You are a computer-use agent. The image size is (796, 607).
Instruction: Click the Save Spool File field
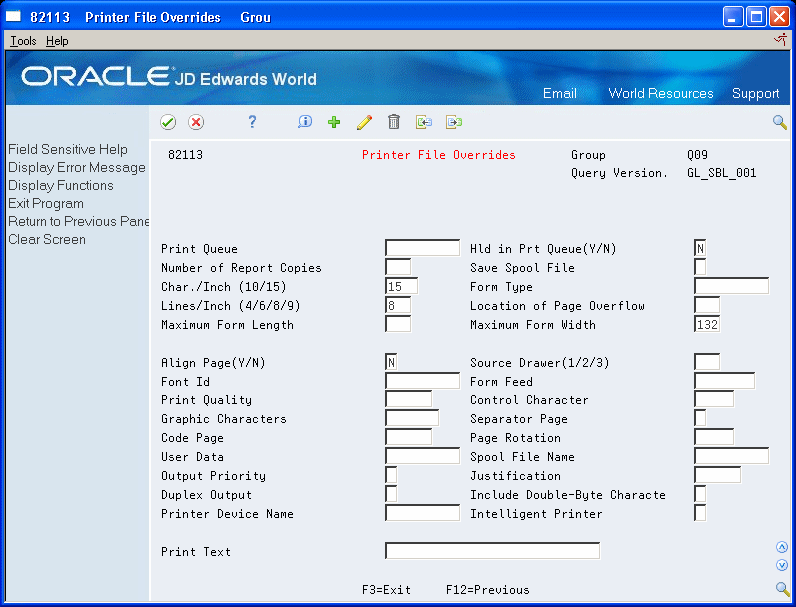700,267
